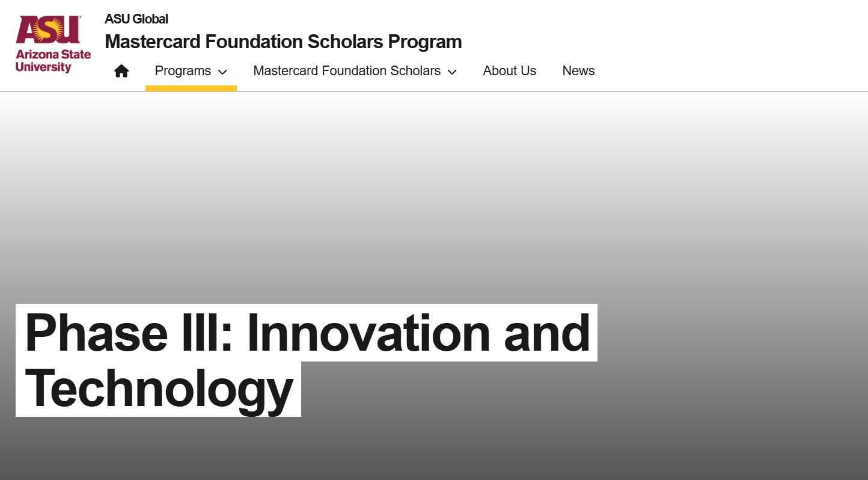Click the Mastercard Foundation Scholars Program title
The width and height of the screenshot is (868, 480).
[283, 42]
